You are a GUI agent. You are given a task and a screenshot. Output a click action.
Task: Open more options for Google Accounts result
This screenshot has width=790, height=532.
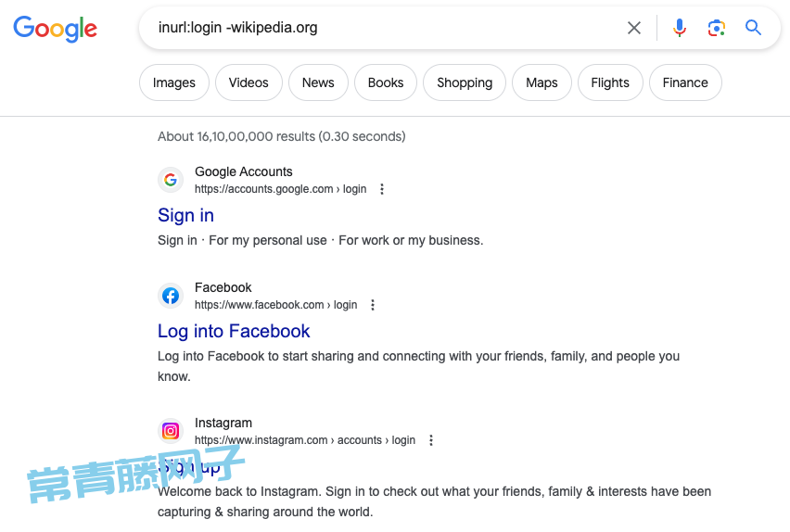[x=382, y=189]
